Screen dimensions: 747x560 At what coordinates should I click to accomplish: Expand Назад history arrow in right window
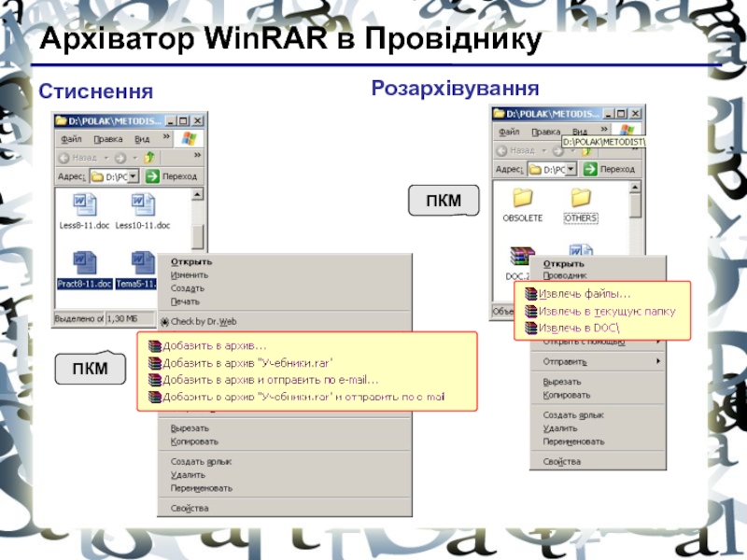coord(544,150)
